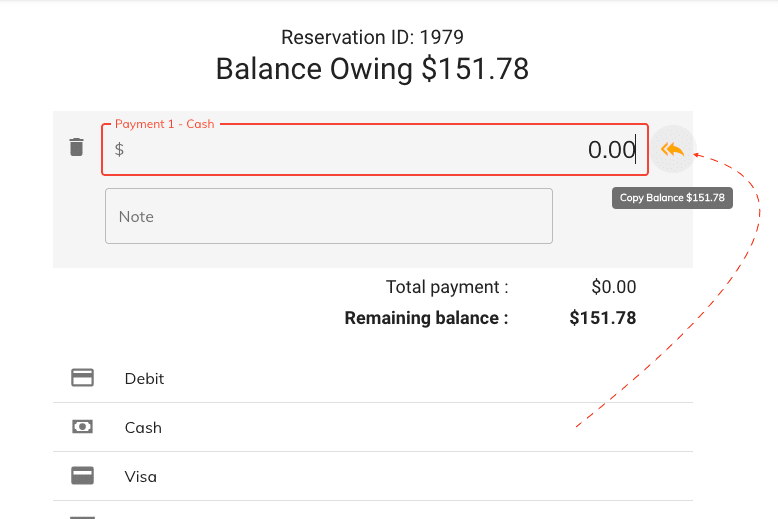The width and height of the screenshot is (778, 519).
Task: Click the 0.00 value in amount field
Action: (x=611, y=150)
